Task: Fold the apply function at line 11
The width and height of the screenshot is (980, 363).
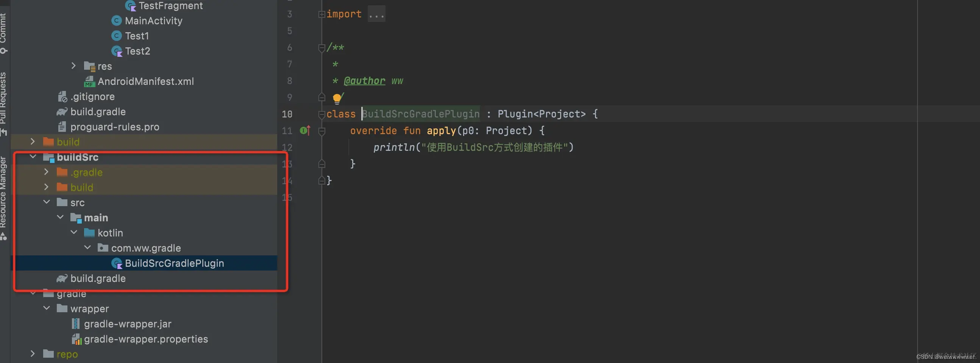Action: pyautogui.click(x=321, y=131)
